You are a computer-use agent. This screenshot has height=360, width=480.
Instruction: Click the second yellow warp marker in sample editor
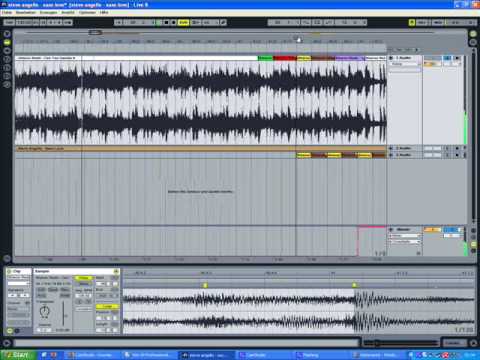click(x=354, y=285)
